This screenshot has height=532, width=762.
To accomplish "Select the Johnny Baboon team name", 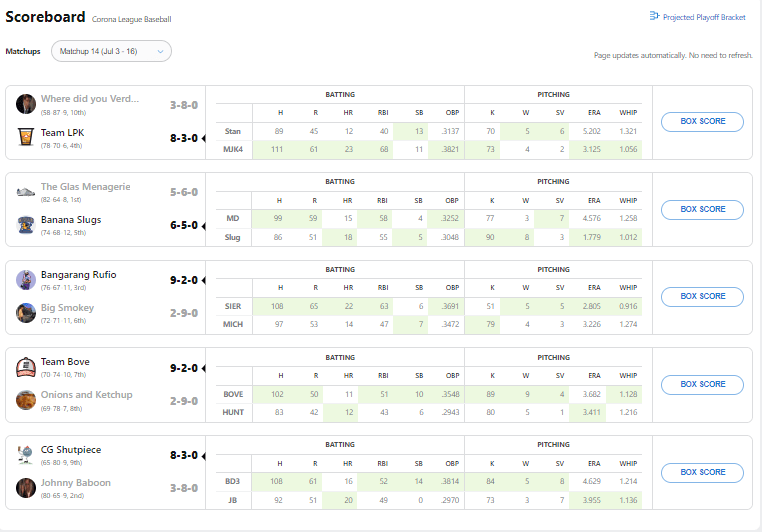I will [76, 483].
